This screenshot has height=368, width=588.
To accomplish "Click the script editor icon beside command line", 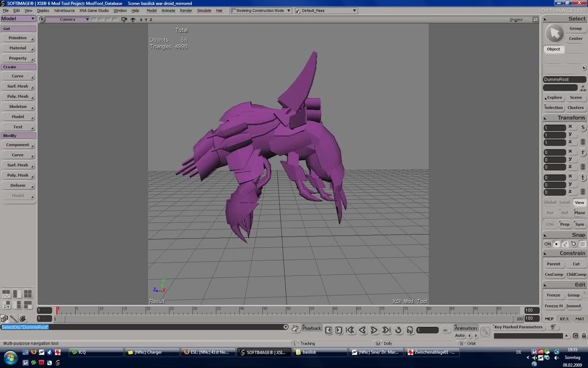I will click(295, 328).
